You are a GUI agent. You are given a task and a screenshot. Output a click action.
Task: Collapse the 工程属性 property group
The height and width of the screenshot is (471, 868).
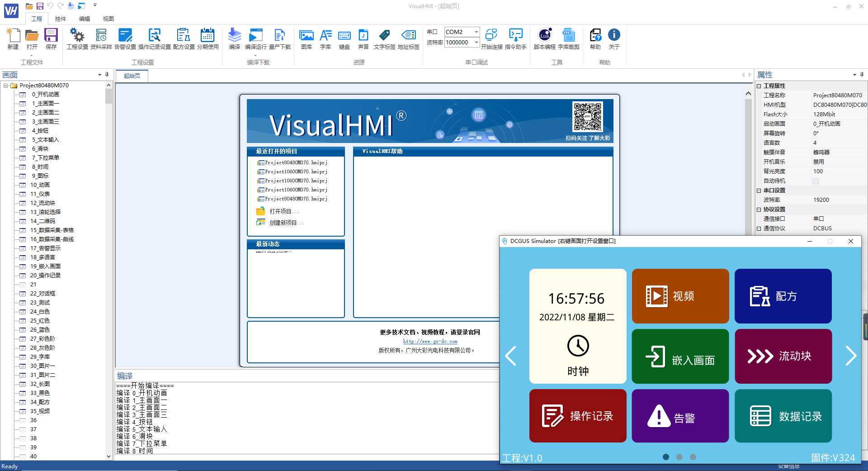(759, 86)
